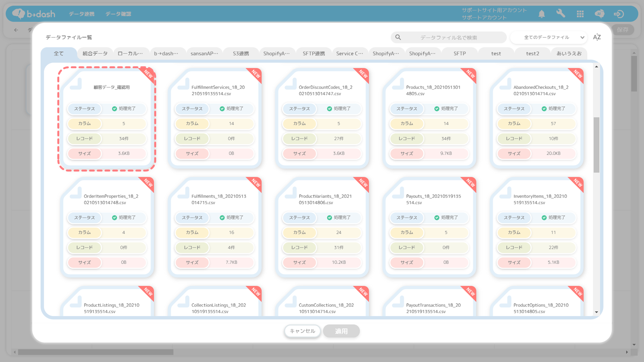Click the file icon on Payouts_18 card
Screen dimensions: 644x362
pyautogui.click(x=398, y=193)
